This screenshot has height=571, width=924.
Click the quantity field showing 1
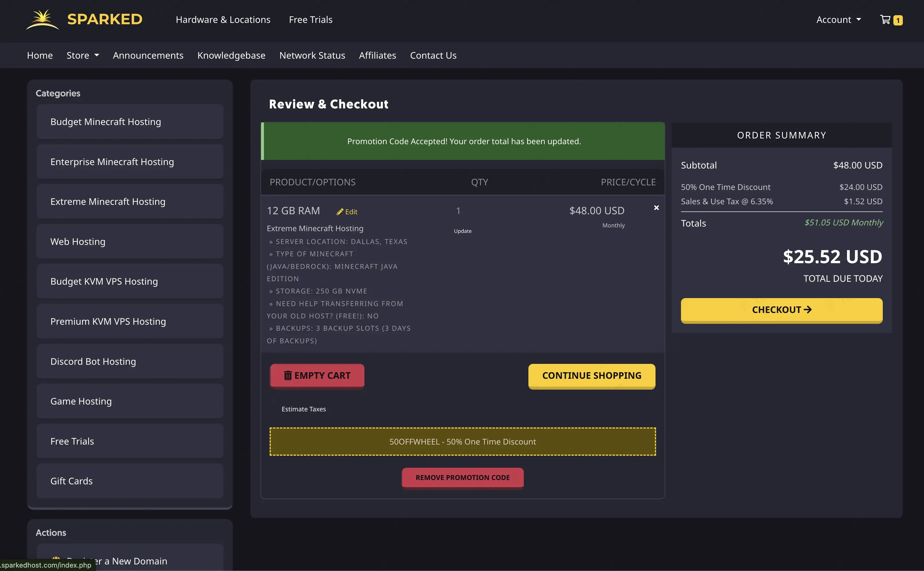click(458, 211)
